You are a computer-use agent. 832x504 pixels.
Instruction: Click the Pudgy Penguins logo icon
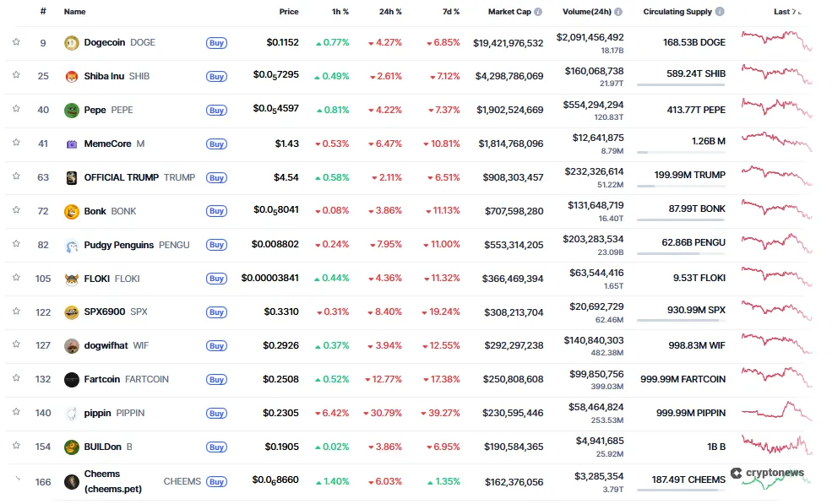click(72, 246)
